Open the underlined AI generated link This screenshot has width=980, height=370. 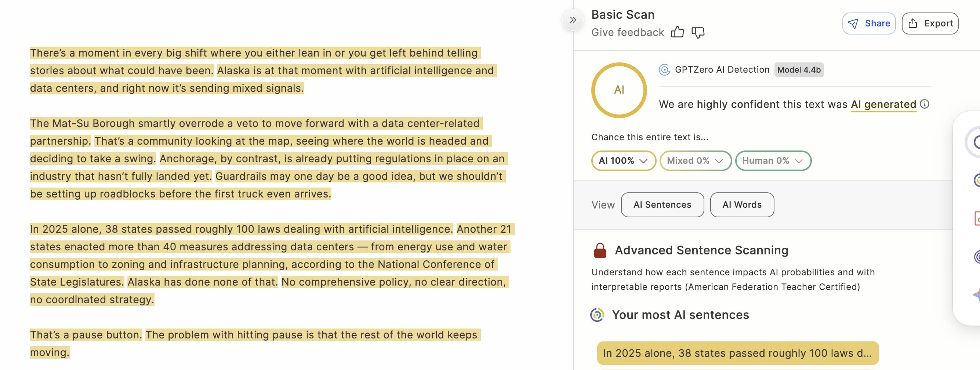pyautogui.click(x=883, y=104)
